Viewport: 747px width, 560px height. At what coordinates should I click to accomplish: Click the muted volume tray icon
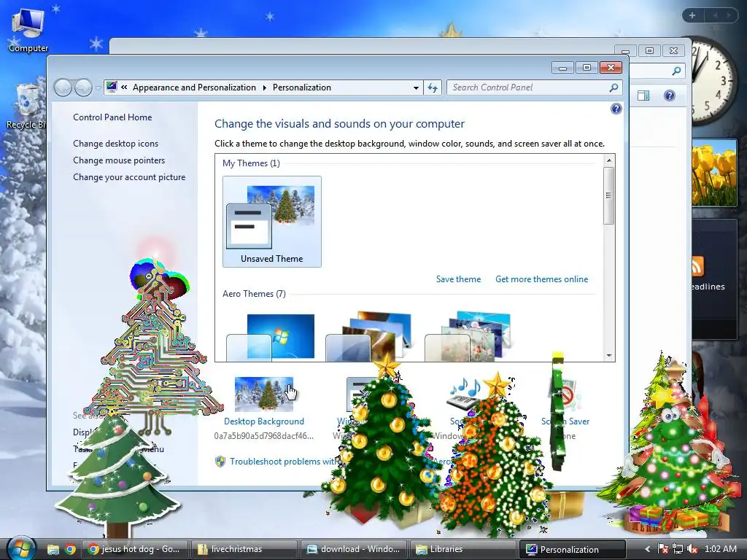click(x=692, y=549)
